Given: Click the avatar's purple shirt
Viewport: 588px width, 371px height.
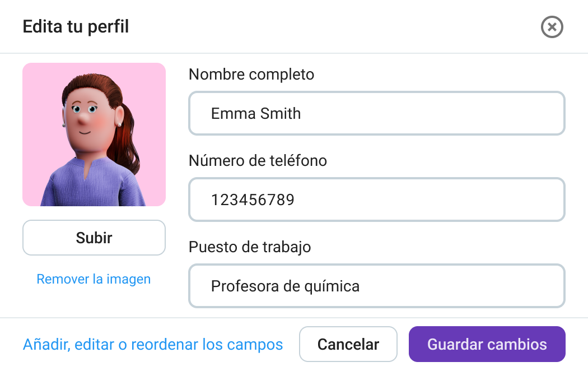Looking at the screenshot, I should click(90, 185).
